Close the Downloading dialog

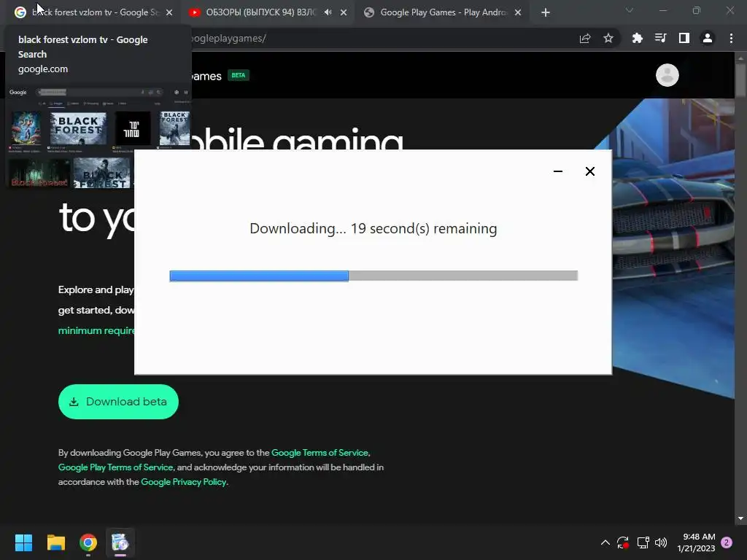click(x=589, y=171)
